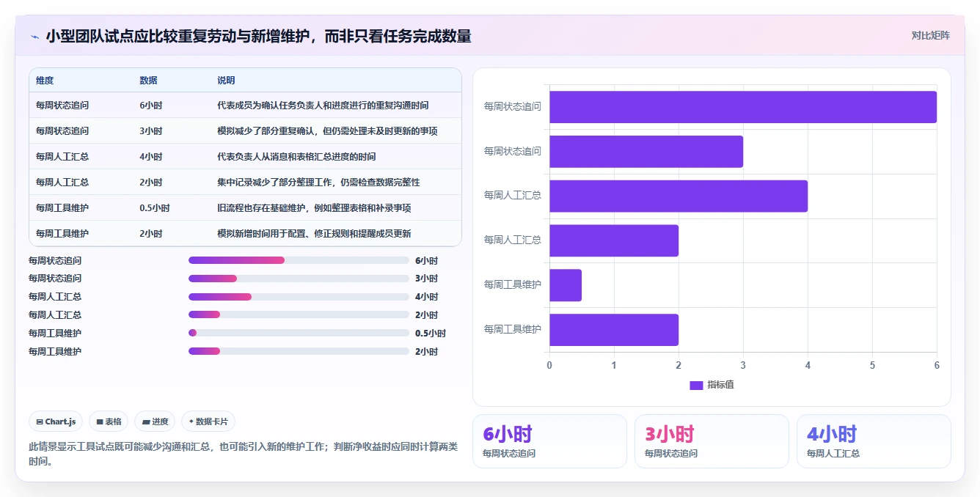This screenshot has height=497, width=980.
Task: Click description starting 模拟减少了部分重复确认
Action: [x=327, y=131]
